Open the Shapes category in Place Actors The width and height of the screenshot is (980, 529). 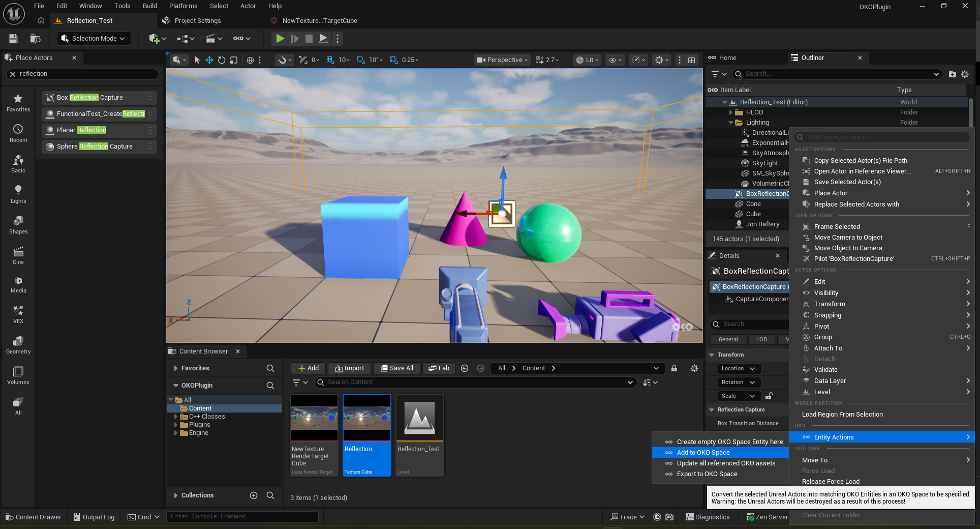tap(18, 225)
